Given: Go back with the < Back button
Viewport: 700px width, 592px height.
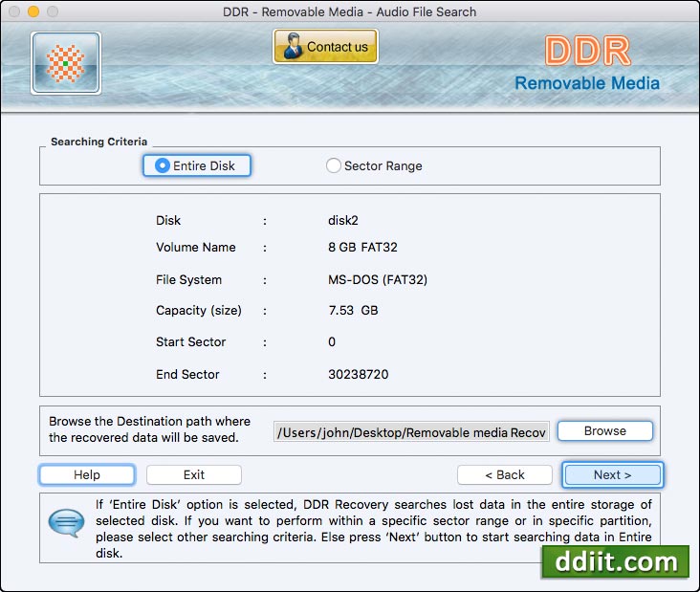Looking at the screenshot, I should 505,474.
